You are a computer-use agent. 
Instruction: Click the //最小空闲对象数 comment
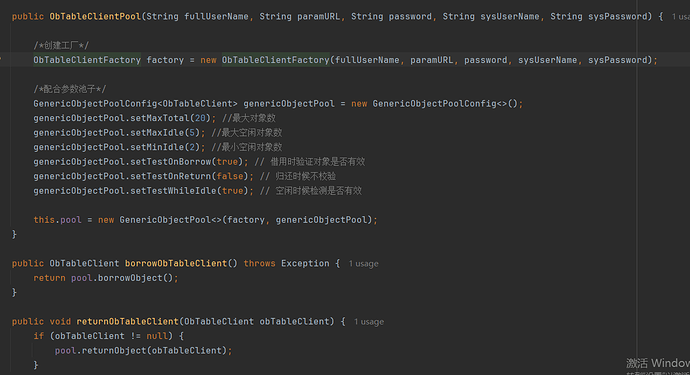click(x=247, y=147)
